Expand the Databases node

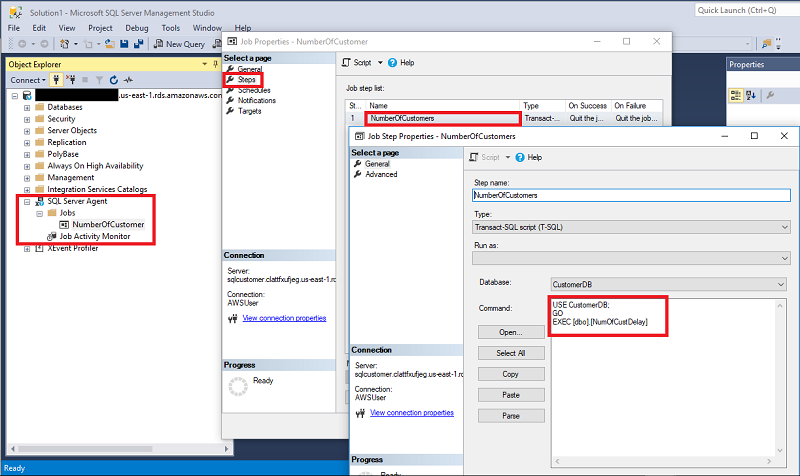(27, 108)
